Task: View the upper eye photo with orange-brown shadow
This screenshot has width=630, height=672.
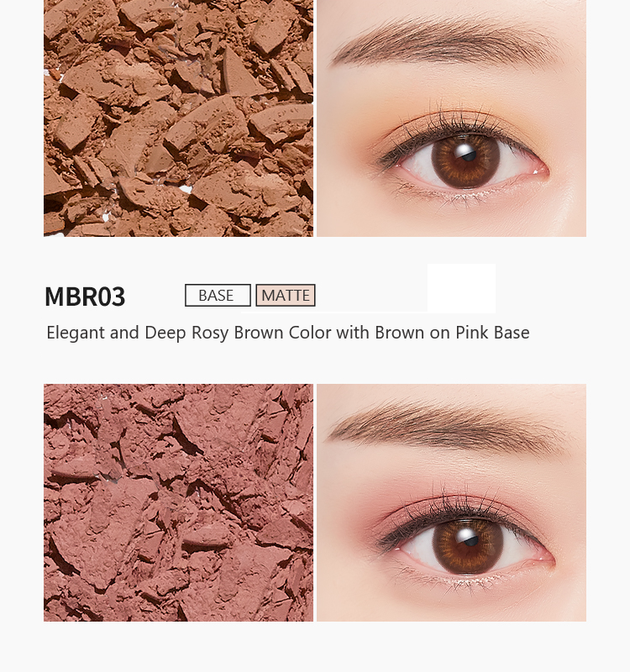Action: (451, 118)
